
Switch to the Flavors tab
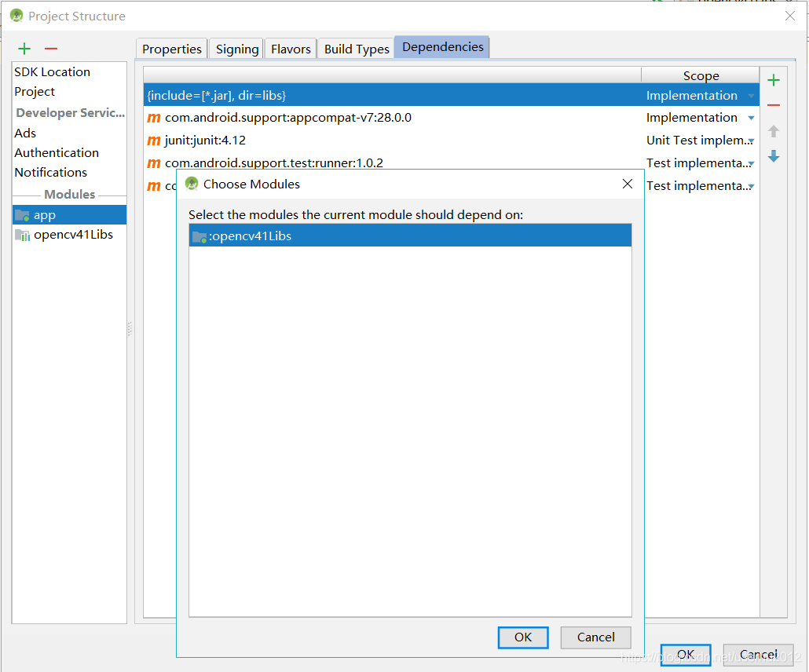(291, 49)
